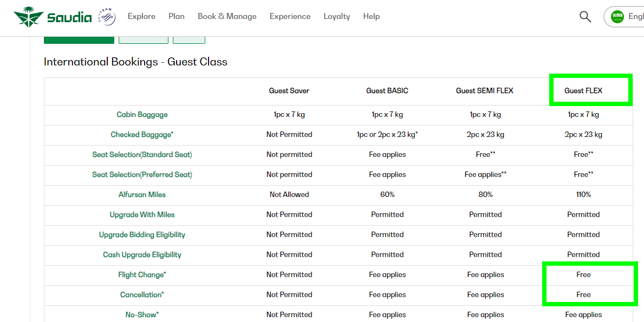Open the Book & Manage menu
The height and width of the screenshot is (322, 644).
(227, 16)
